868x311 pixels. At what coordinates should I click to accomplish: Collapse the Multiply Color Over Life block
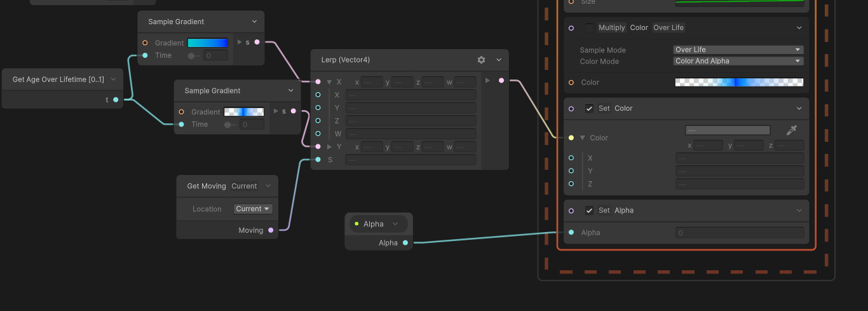pos(799,28)
